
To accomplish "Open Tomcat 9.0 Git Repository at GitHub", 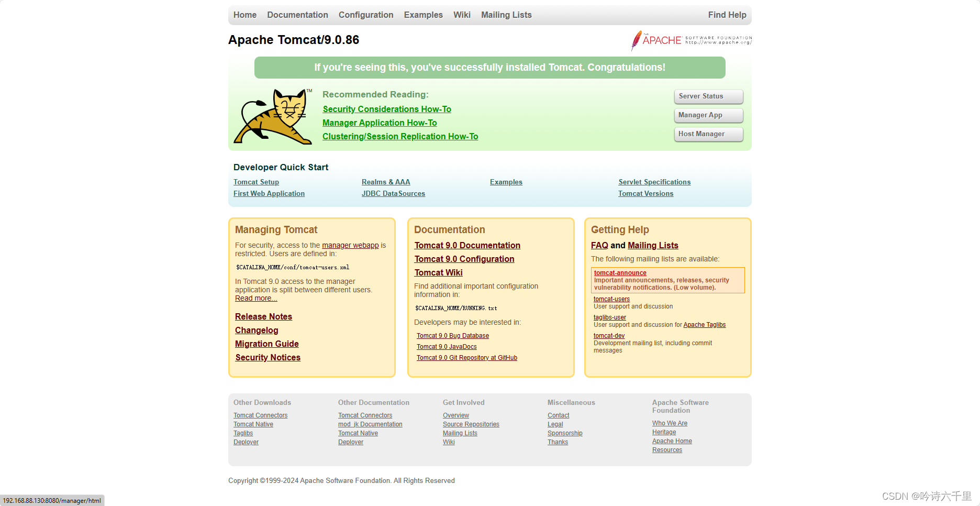I will 467,358.
